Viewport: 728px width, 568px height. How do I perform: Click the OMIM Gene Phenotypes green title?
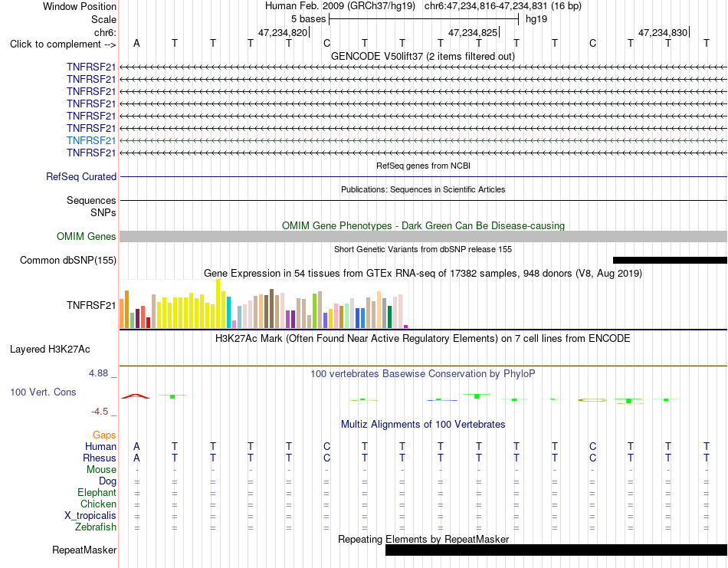point(424,225)
